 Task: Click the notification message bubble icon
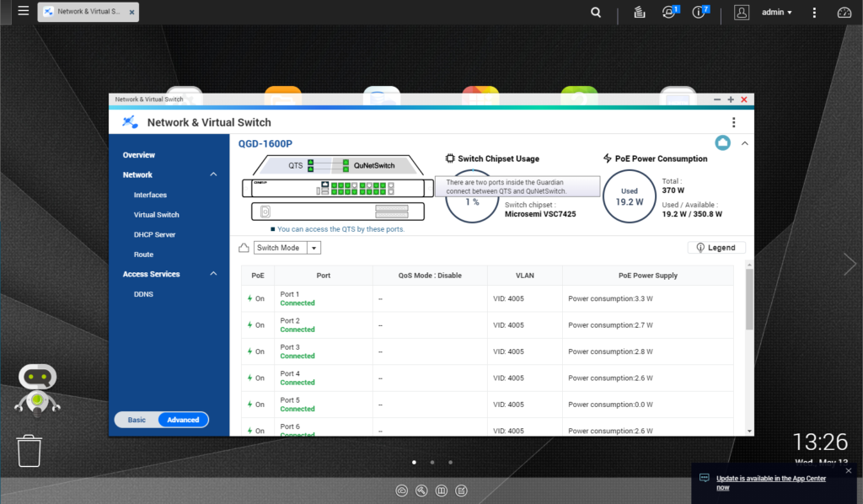[x=704, y=478]
